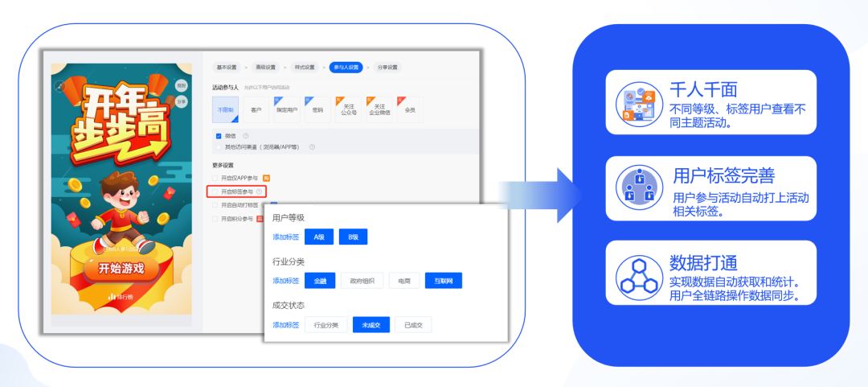Enable 开启积分参与 checkbox
This screenshot has height=387, width=868.
[x=215, y=219]
